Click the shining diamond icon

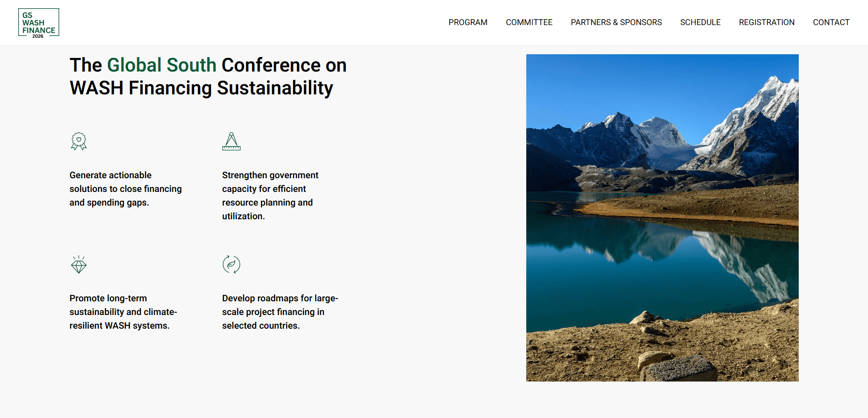point(79,264)
